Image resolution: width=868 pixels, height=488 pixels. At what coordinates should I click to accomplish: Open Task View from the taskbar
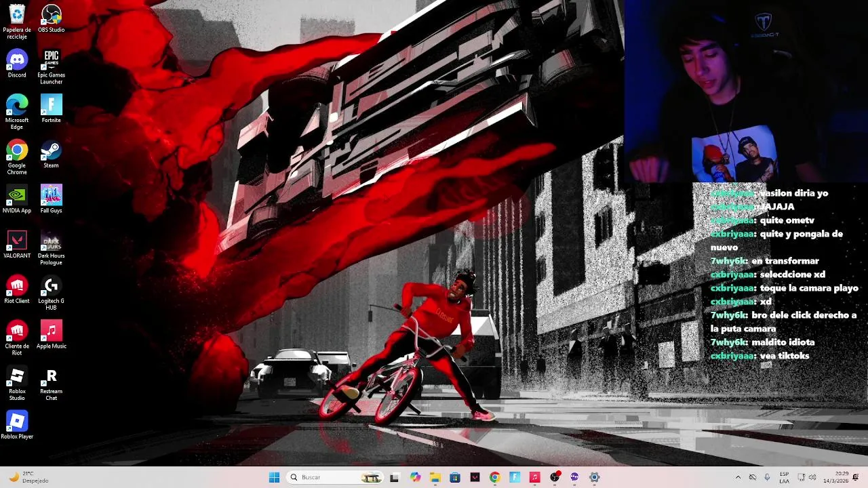[395, 477]
